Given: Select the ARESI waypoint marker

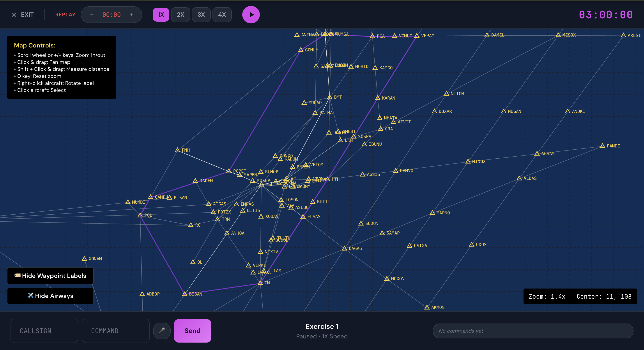Looking at the screenshot, I should 623,35.
